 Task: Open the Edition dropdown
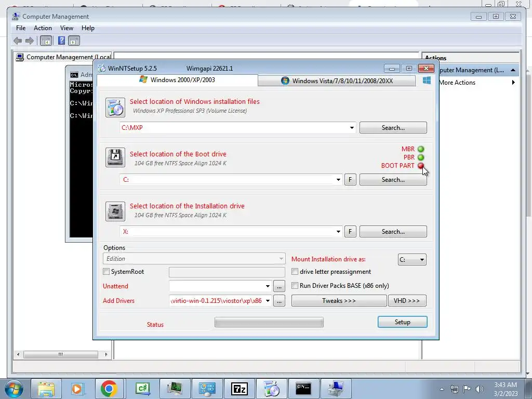pos(194,259)
